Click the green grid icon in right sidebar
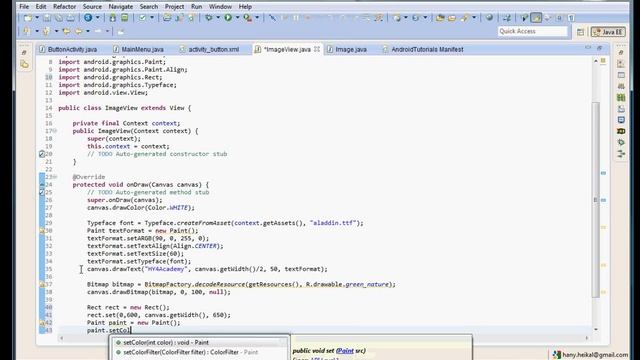The image size is (640, 360). pyautogui.click(x=621, y=98)
